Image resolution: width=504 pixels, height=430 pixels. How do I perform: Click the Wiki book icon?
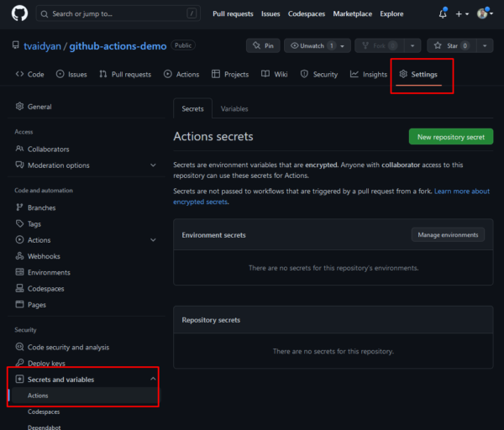[265, 74]
